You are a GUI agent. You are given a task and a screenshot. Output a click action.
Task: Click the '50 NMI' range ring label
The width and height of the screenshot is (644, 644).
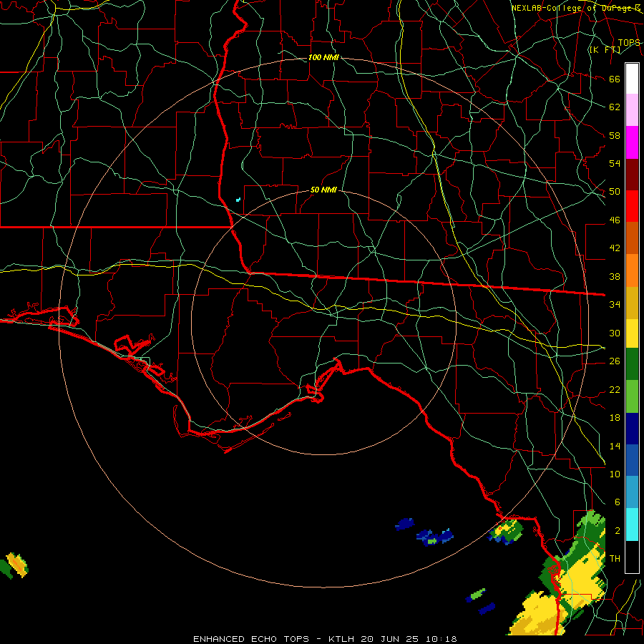click(323, 190)
